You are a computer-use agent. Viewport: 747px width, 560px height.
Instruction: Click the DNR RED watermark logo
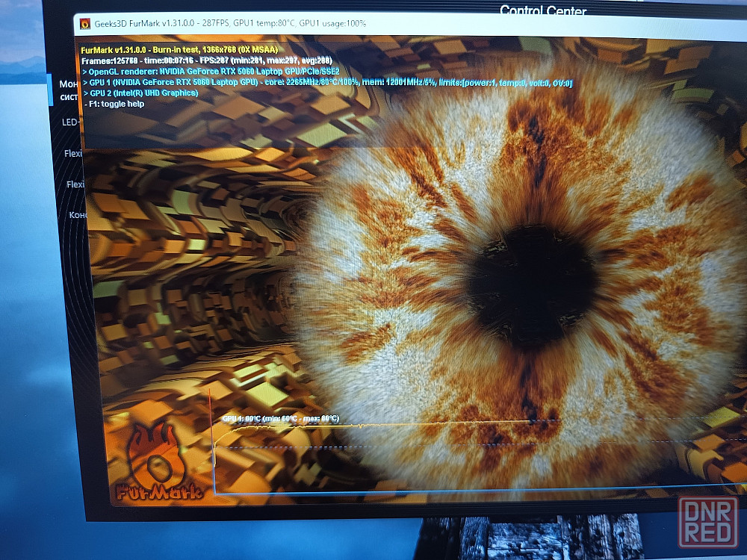point(707,522)
